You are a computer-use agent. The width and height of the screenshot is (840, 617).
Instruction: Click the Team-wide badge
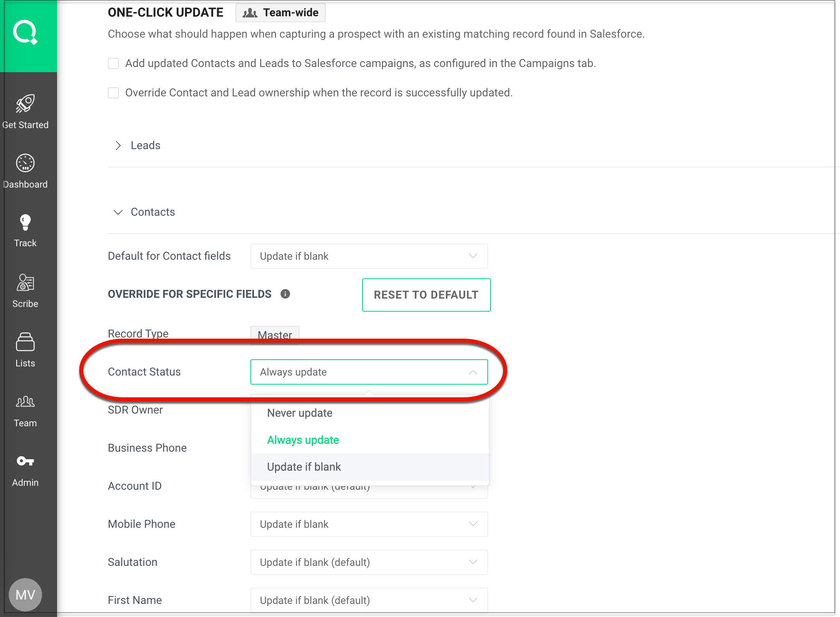coord(281,13)
